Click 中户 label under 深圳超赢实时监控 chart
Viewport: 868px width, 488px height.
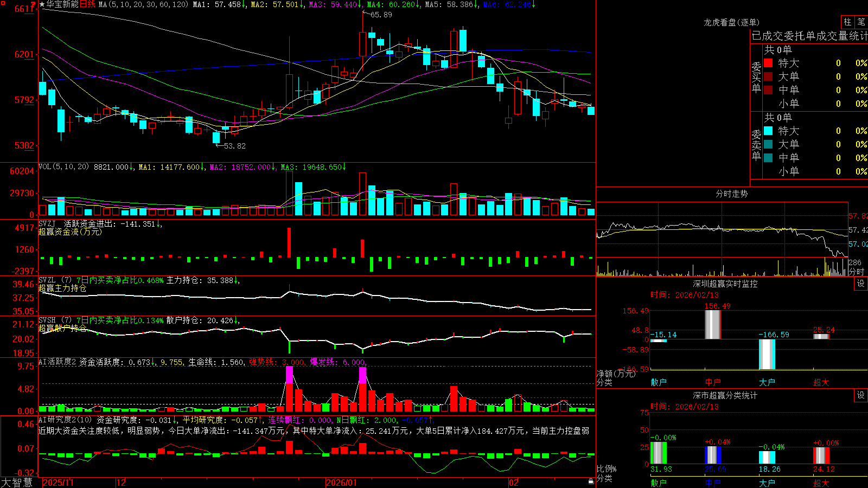click(x=713, y=382)
